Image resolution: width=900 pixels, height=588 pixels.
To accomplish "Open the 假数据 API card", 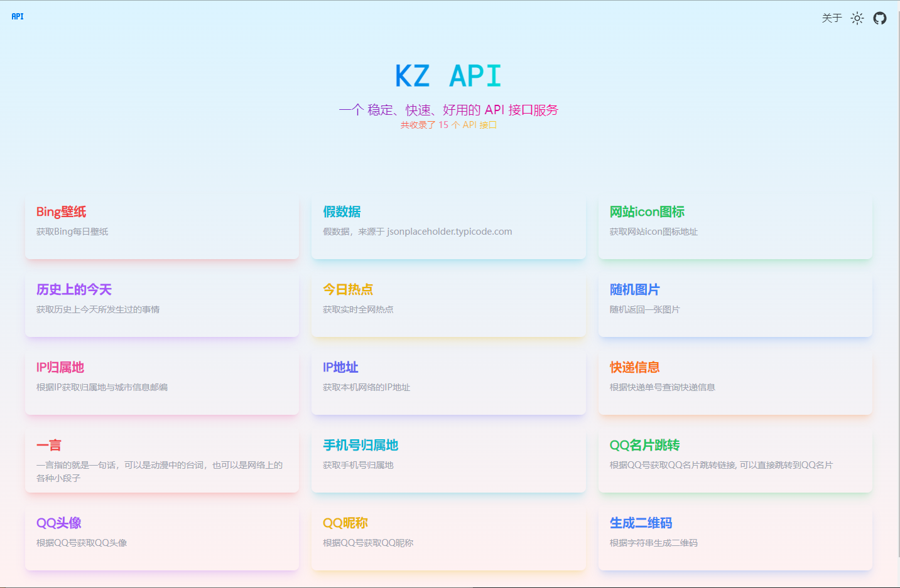I will [448, 227].
